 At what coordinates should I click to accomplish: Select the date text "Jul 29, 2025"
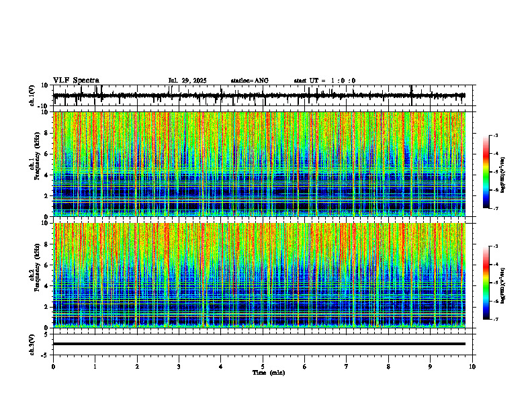[x=187, y=81]
